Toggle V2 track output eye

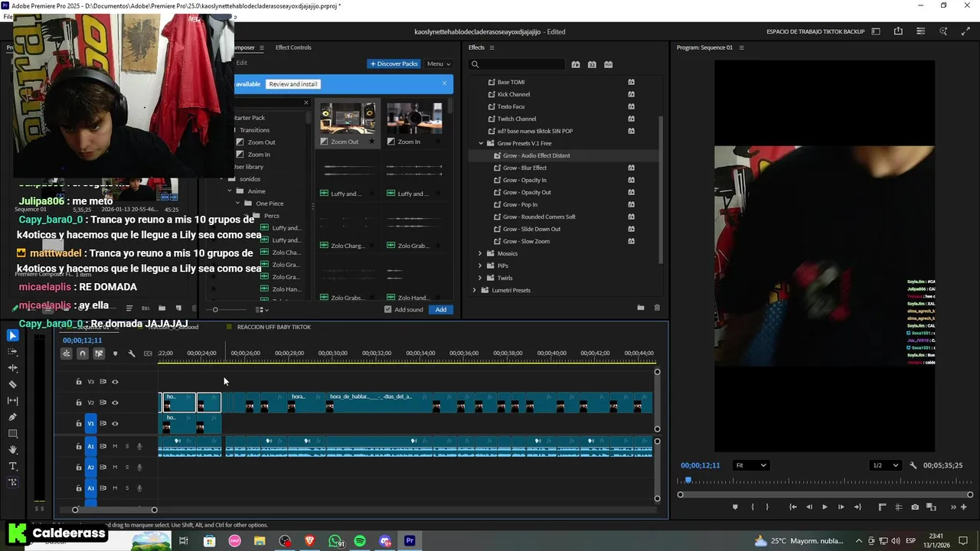tap(115, 403)
